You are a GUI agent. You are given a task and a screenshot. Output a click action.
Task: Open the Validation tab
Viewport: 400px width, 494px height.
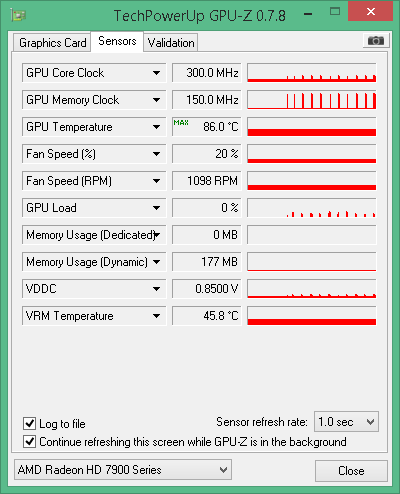171,43
